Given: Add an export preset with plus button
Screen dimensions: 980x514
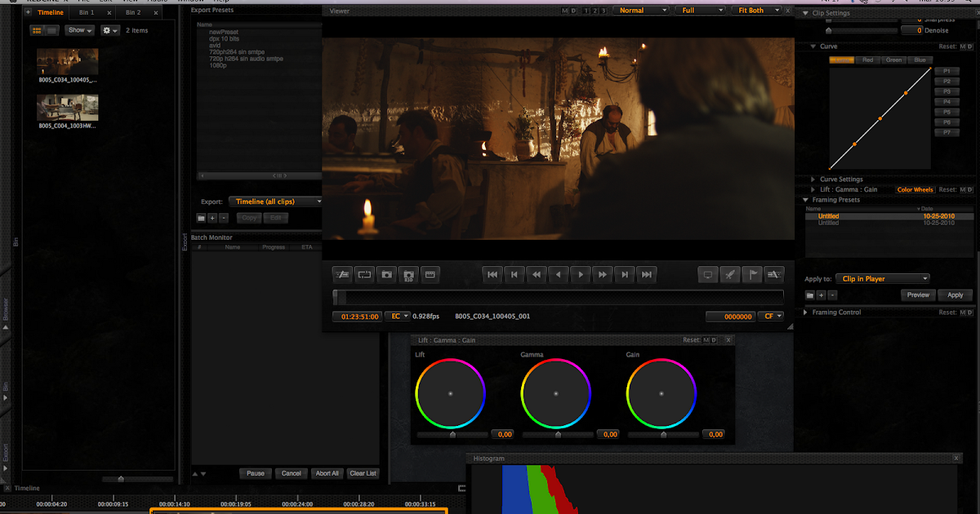Looking at the screenshot, I should coord(212,218).
